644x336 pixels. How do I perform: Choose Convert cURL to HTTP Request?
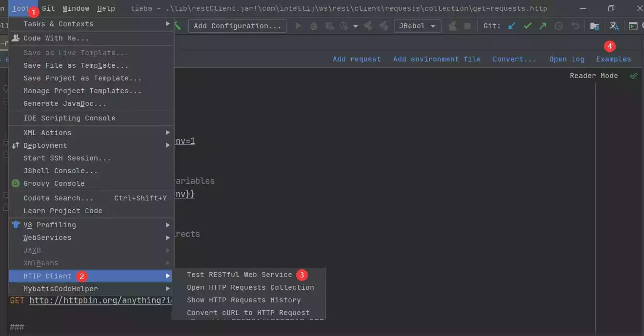click(x=249, y=313)
